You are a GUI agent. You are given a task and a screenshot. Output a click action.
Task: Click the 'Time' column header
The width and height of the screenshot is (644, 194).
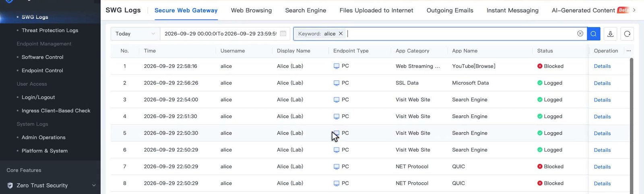[150, 51]
